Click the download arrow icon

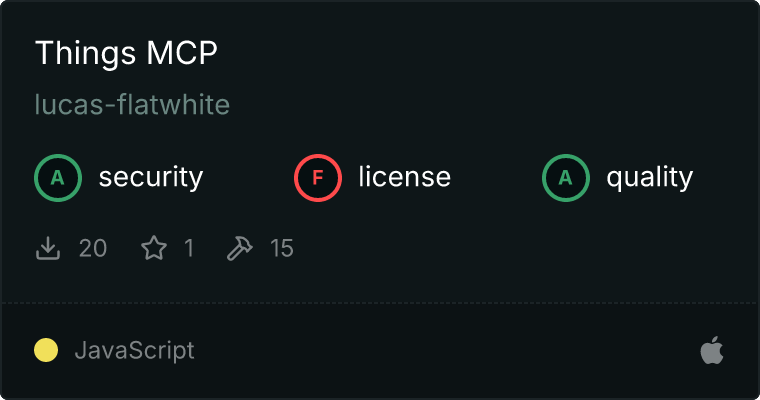(48, 248)
